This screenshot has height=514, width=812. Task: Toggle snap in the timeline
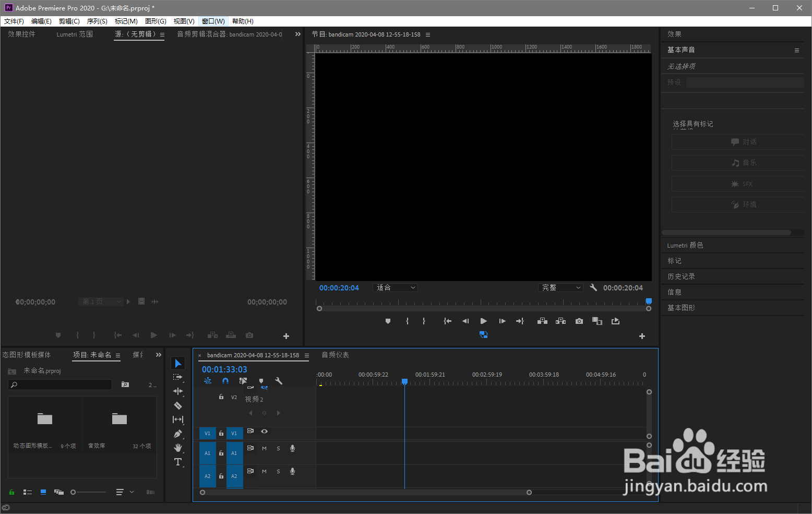[x=225, y=381]
